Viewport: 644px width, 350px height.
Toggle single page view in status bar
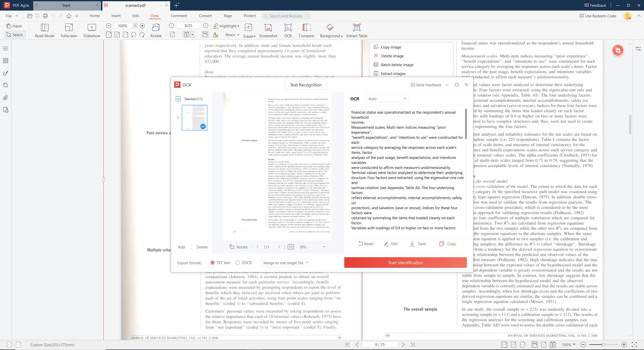tap(543, 345)
